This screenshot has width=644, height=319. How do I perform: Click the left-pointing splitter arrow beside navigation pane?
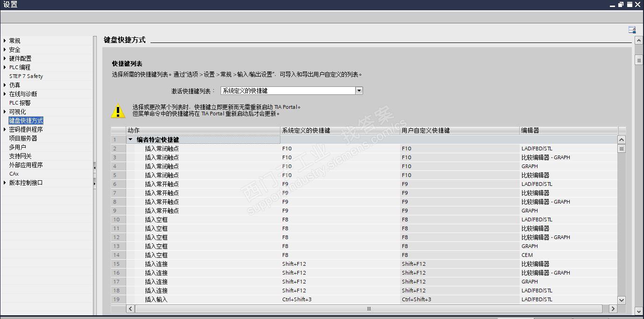tap(94, 167)
